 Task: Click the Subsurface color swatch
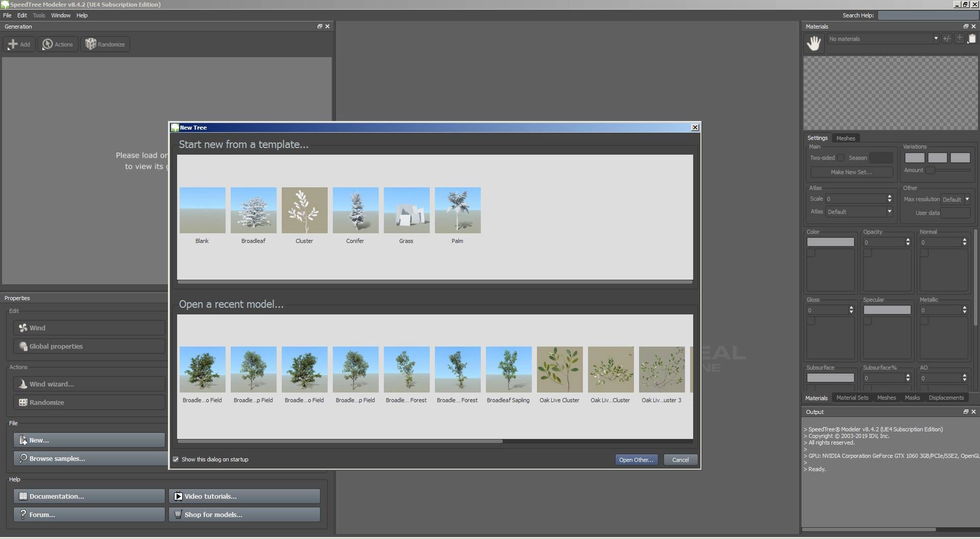click(830, 378)
